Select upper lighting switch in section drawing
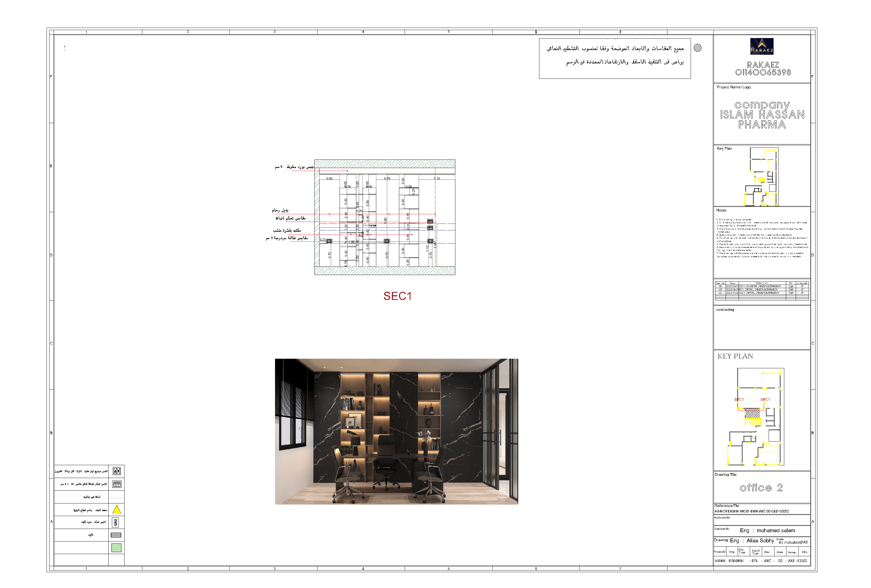The image size is (871, 588). point(430,221)
